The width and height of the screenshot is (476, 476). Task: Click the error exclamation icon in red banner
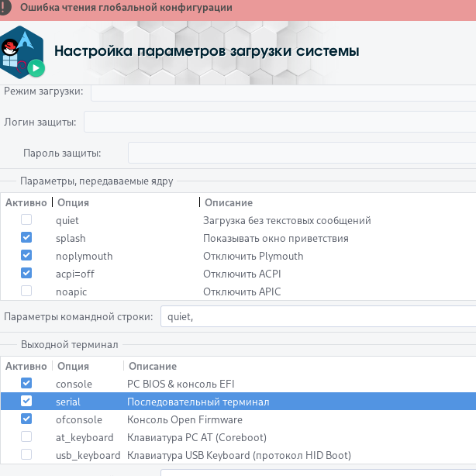(x=4, y=7)
